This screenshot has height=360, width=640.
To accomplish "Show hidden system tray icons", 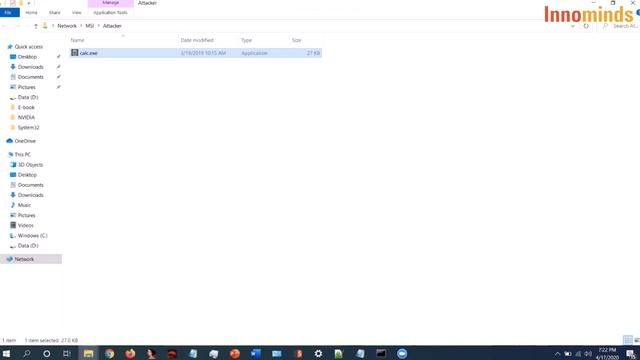I will 557,354.
